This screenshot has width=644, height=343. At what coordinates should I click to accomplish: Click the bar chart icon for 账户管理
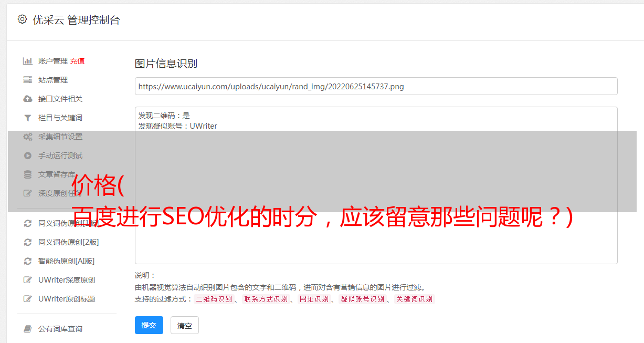28,61
